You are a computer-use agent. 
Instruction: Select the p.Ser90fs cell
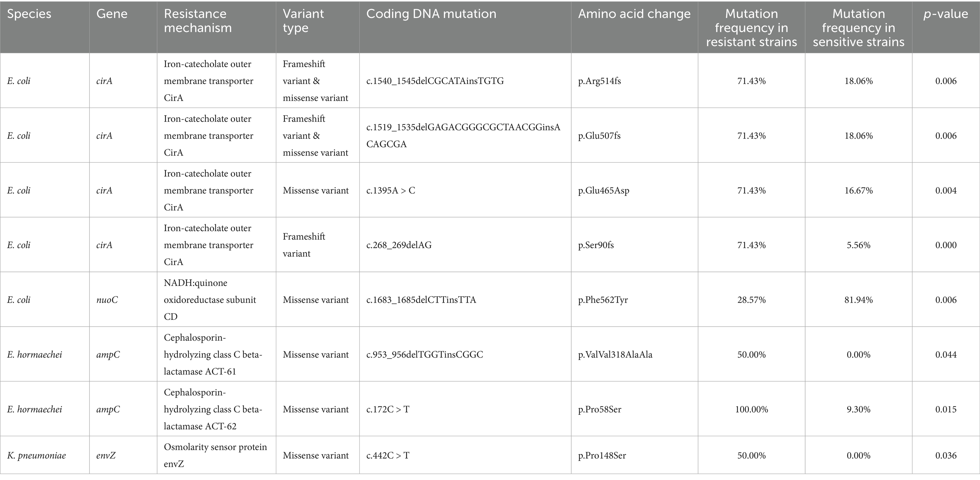pos(596,245)
